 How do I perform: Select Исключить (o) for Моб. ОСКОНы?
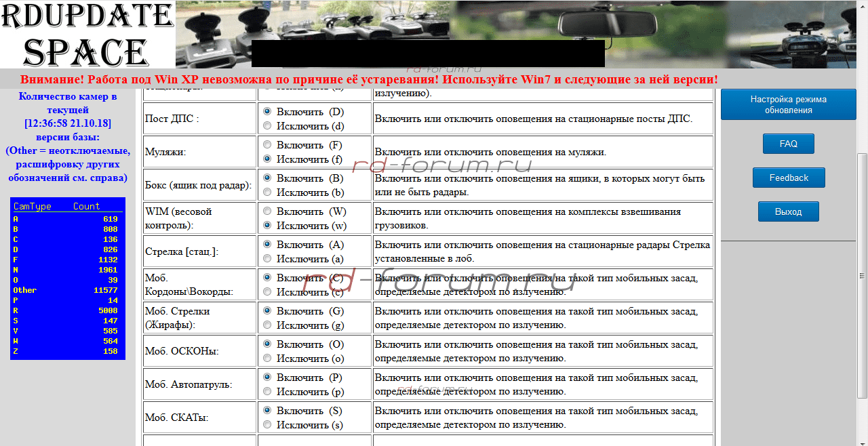click(x=267, y=358)
